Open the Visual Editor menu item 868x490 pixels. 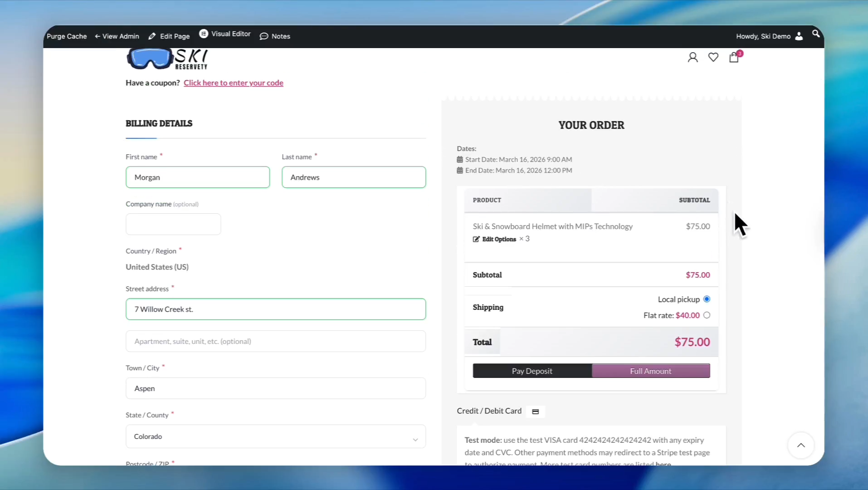[225, 34]
